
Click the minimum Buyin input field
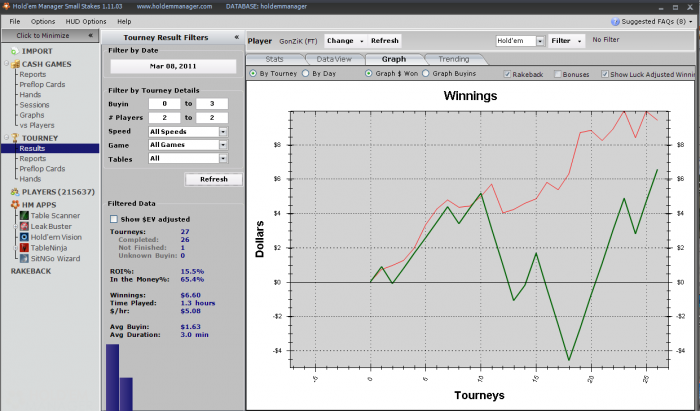pos(164,104)
